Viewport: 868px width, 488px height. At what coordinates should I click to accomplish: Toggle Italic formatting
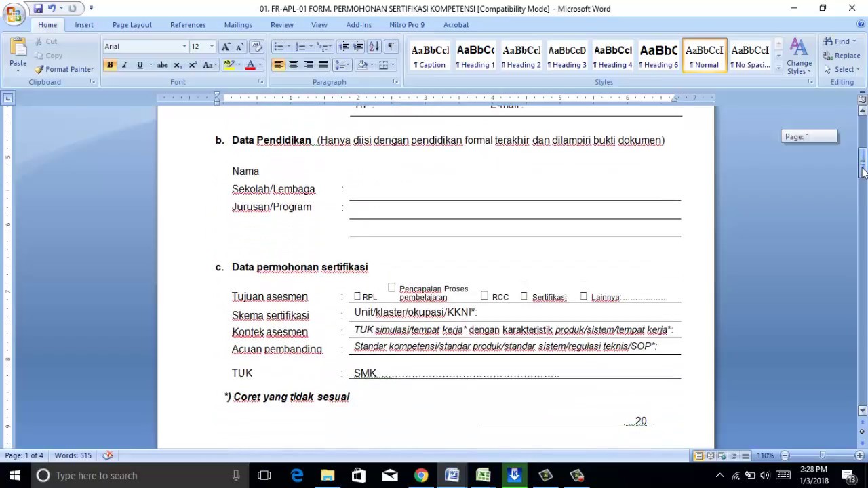pyautogui.click(x=125, y=65)
